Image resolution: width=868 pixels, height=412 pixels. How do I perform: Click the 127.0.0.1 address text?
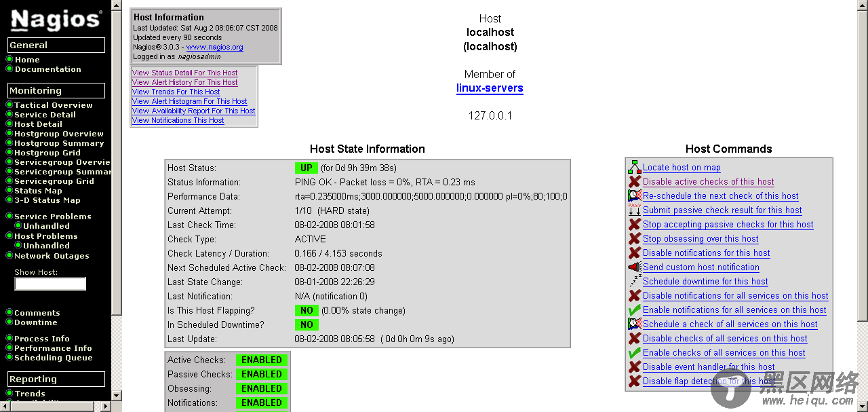tap(490, 116)
